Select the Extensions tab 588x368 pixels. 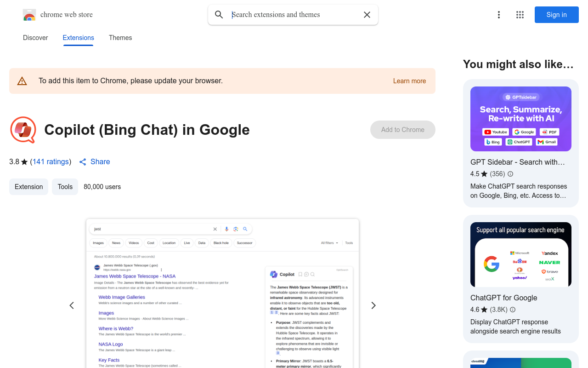click(x=79, y=38)
